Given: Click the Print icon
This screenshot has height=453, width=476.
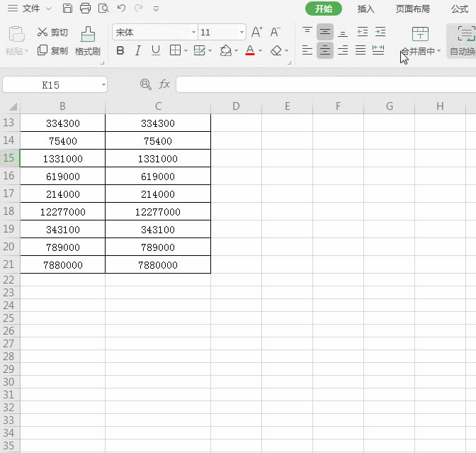Looking at the screenshot, I should 85,9.
